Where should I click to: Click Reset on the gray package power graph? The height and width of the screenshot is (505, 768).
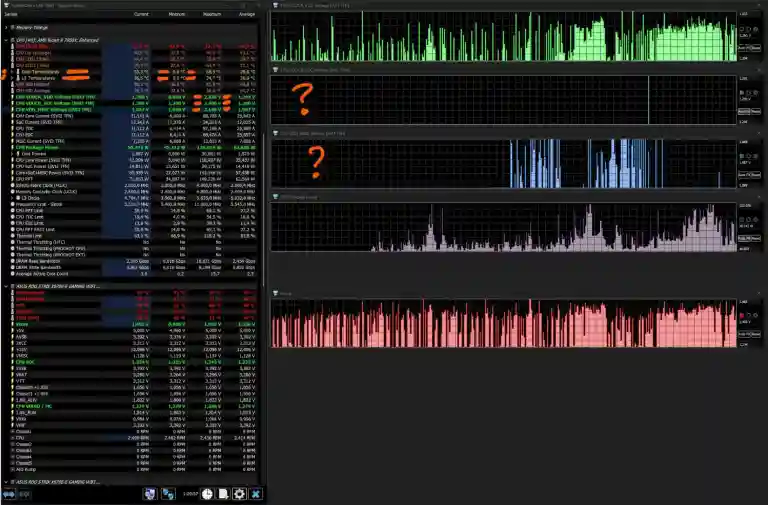coord(756,239)
